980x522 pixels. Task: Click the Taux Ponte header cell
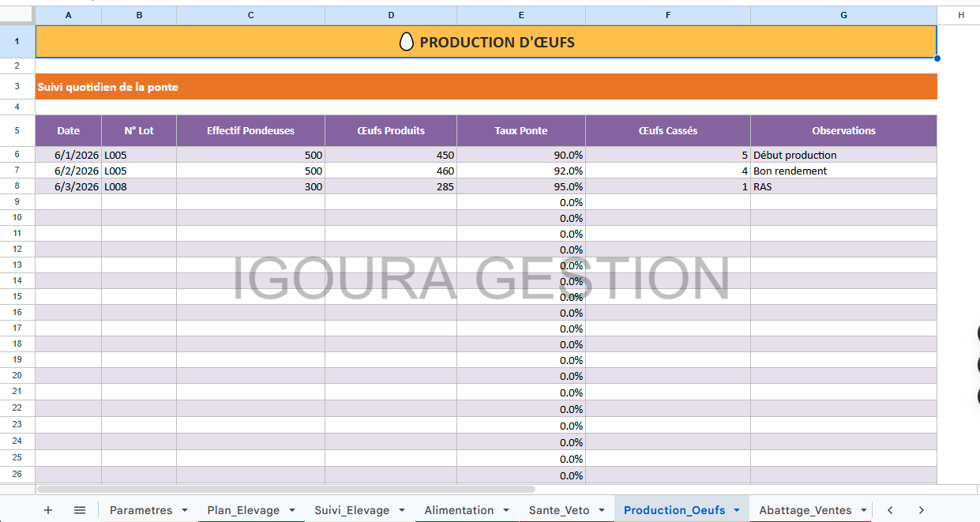(x=521, y=131)
